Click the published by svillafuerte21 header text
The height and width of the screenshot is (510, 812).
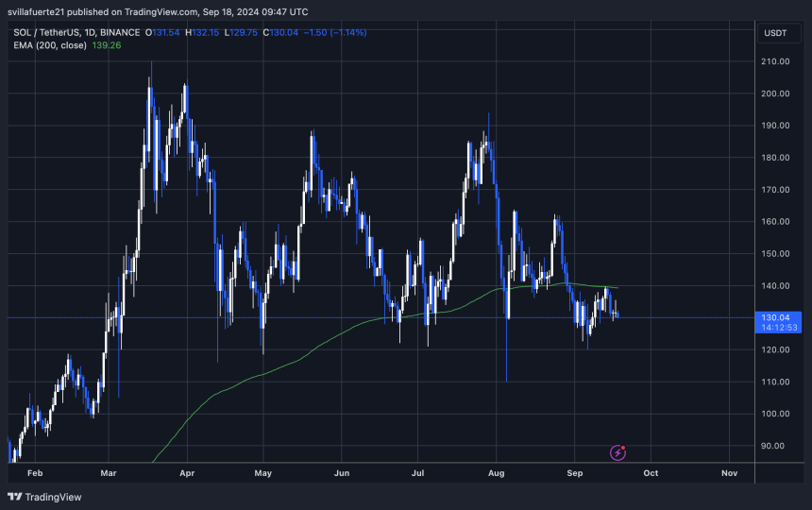point(158,12)
